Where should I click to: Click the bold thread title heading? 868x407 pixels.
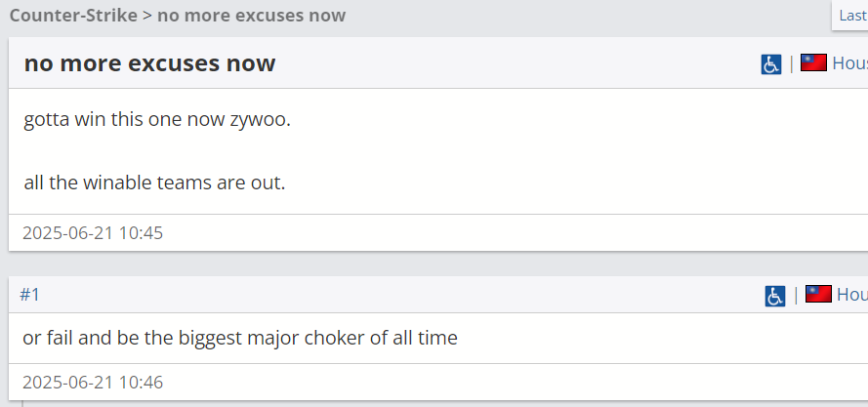149,63
